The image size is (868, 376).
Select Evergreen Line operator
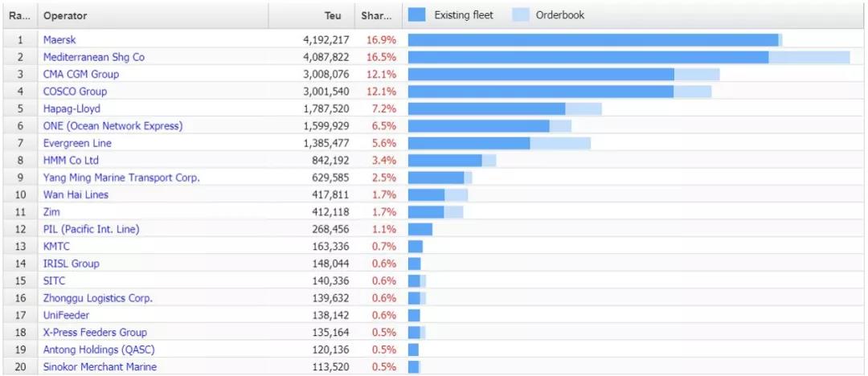(x=77, y=143)
